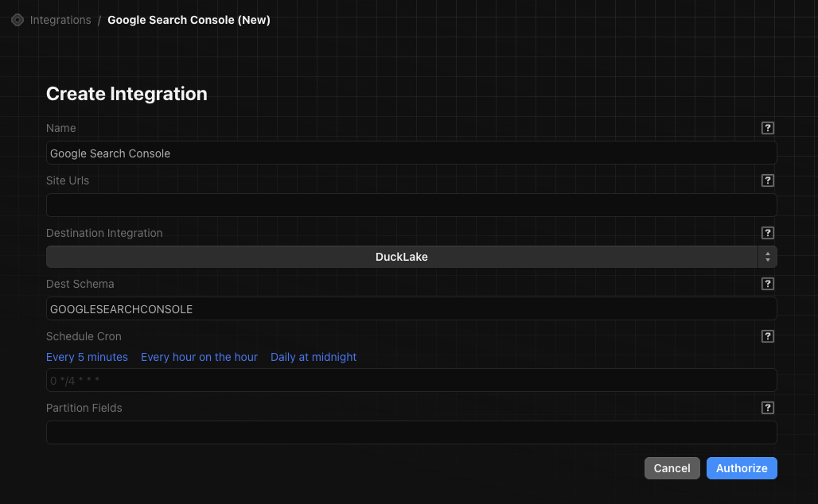Screen dimensions: 818x504
Task: Click the up/down chevron on DuckLake selector
Action: click(x=767, y=257)
